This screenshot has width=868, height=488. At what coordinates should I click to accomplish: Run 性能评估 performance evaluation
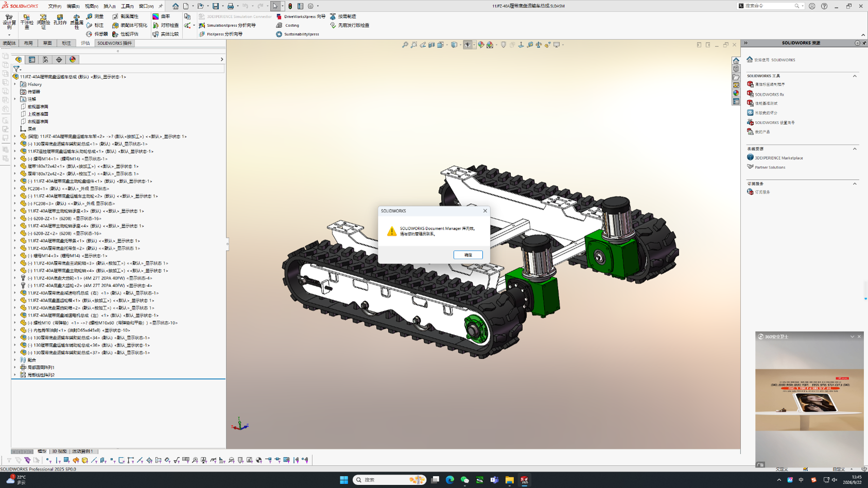[125, 34]
